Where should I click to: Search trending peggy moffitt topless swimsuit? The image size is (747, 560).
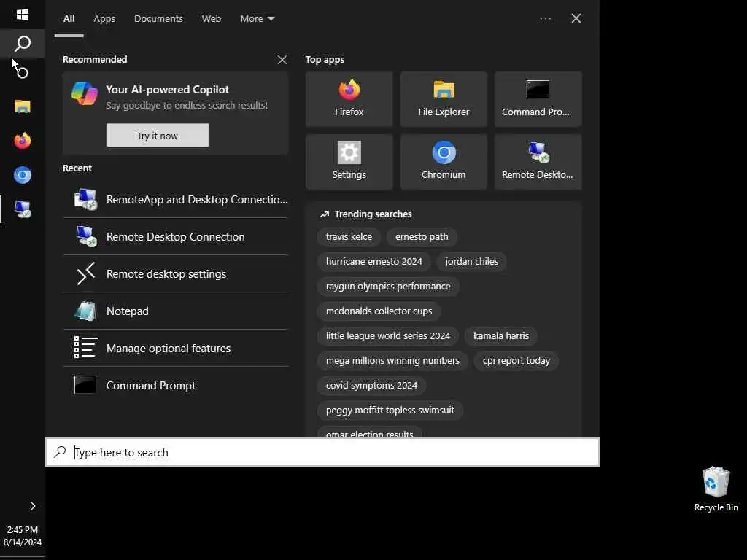click(390, 410)
